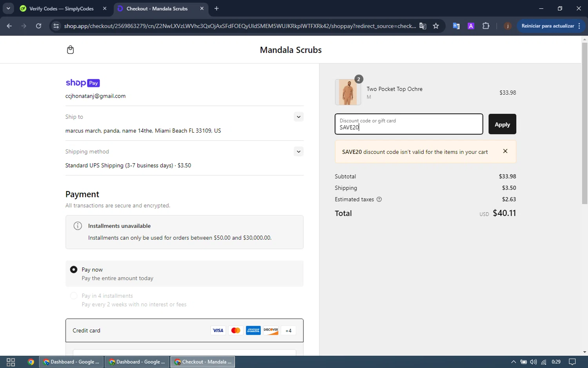Dismiss the SAVE20 invalid code message
The width and height of the screenshot is (588, 368).
pos(505,151)
